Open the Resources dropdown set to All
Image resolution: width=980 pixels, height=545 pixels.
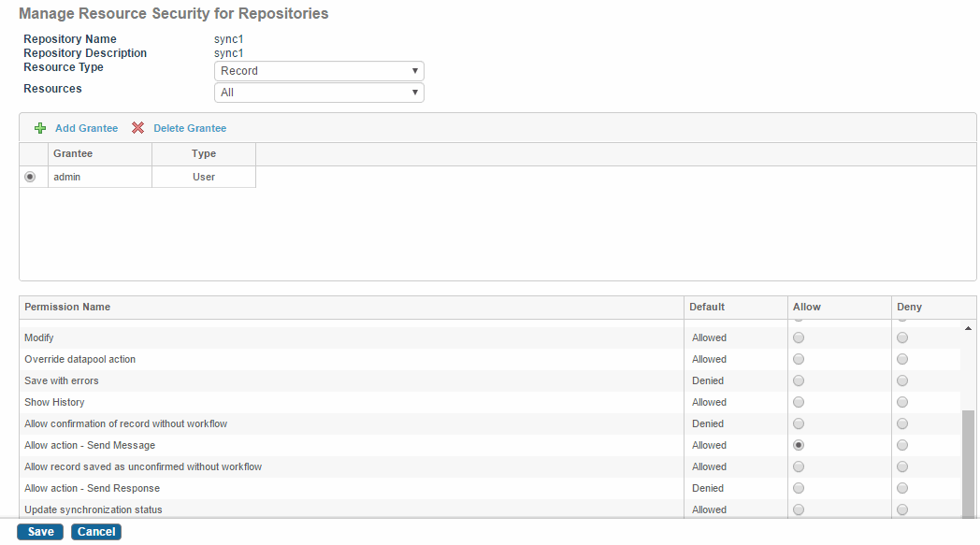point(319,93)
